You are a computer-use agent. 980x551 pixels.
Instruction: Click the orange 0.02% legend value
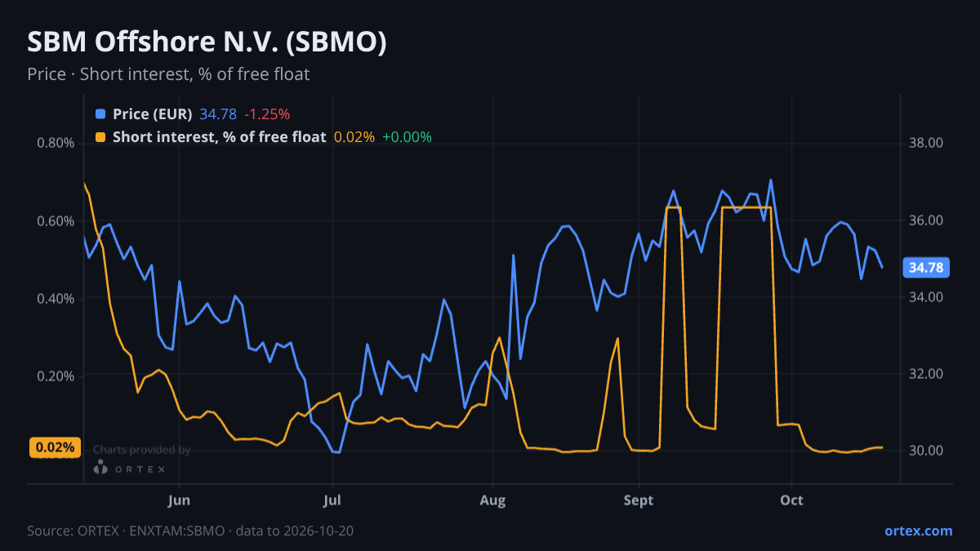coord(354,137)
